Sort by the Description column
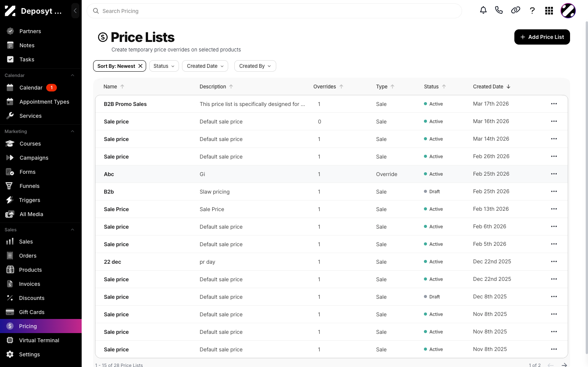The height and width of the screenshot is (367, 588). (216, 87)
